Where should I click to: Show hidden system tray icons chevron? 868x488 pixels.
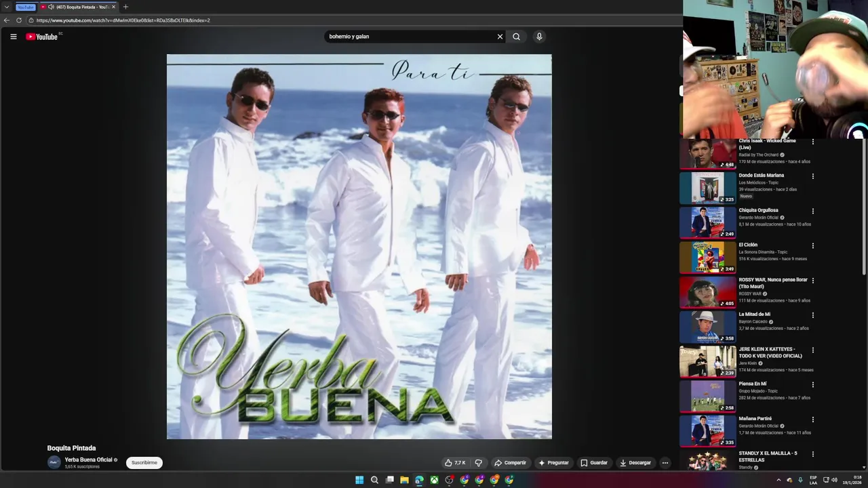pos(778,480)
